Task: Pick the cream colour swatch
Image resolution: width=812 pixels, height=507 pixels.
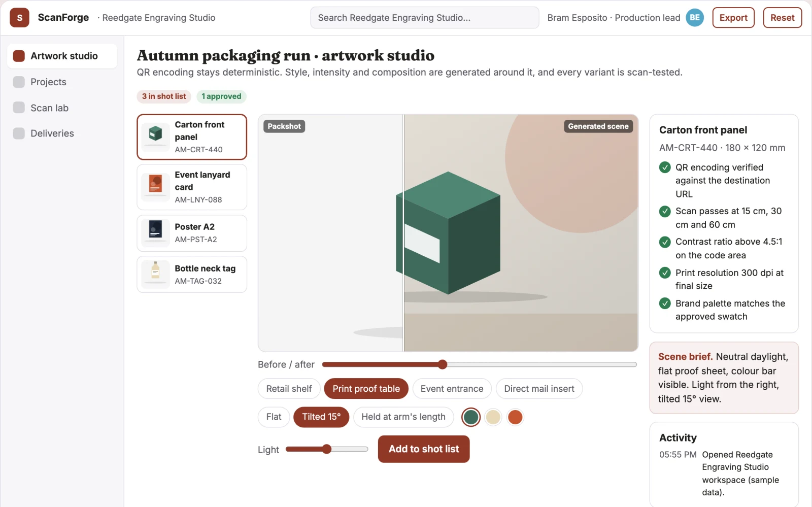Action: coord(493,417)
